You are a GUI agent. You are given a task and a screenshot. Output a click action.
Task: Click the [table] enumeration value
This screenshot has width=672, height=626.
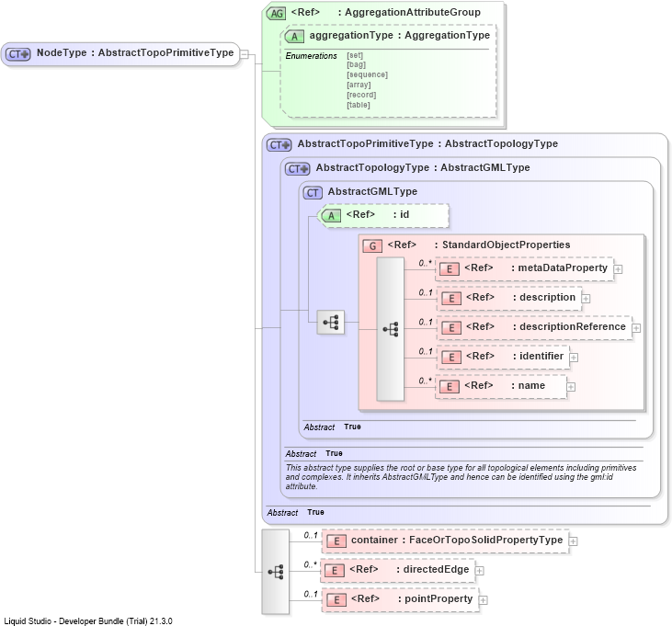tap(359, 105)
